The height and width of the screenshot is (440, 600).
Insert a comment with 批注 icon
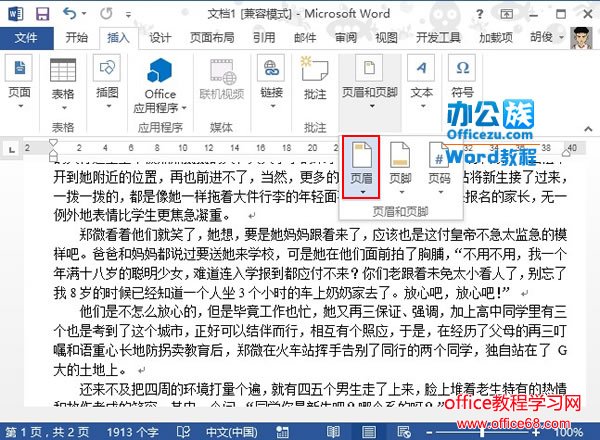[x=315, y=69]
